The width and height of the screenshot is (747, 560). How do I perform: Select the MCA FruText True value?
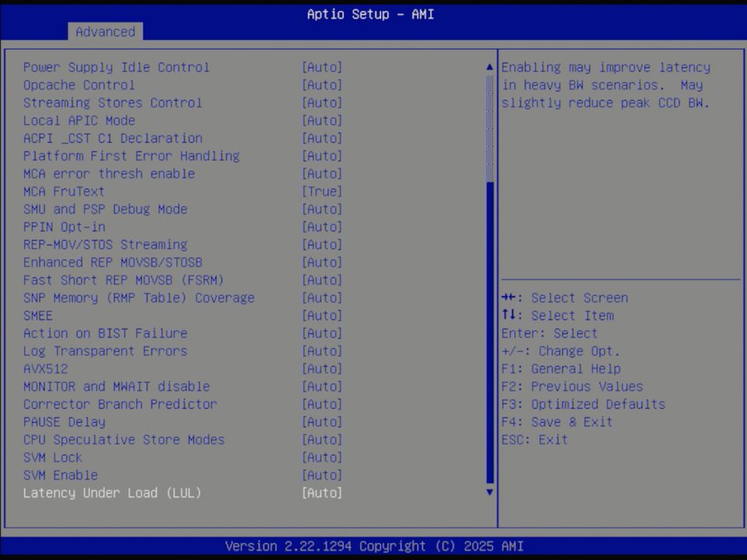coord(321,191)
